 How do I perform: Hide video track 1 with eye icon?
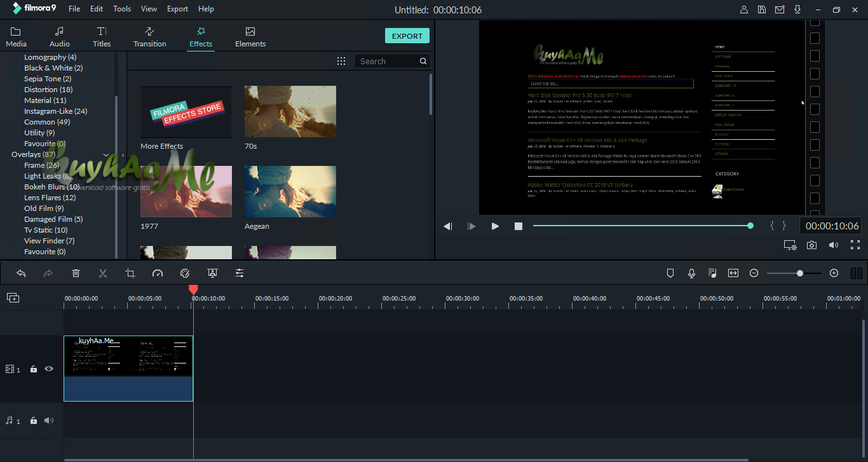click(x=49, y=369)
